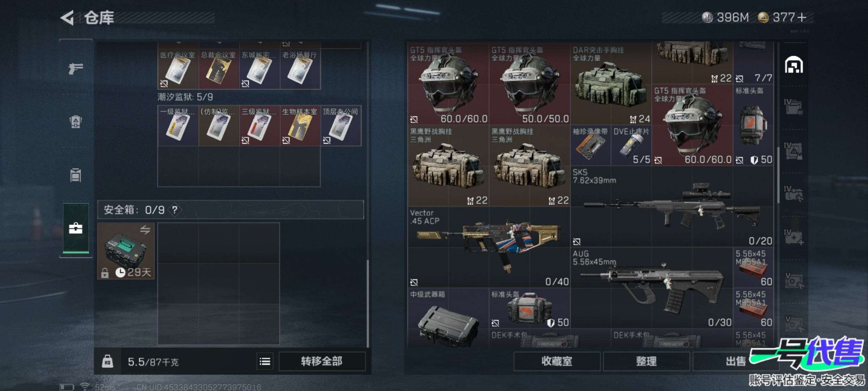Select the main stash home tab icon
Viewport: 868px width, 391px height.
793,65
